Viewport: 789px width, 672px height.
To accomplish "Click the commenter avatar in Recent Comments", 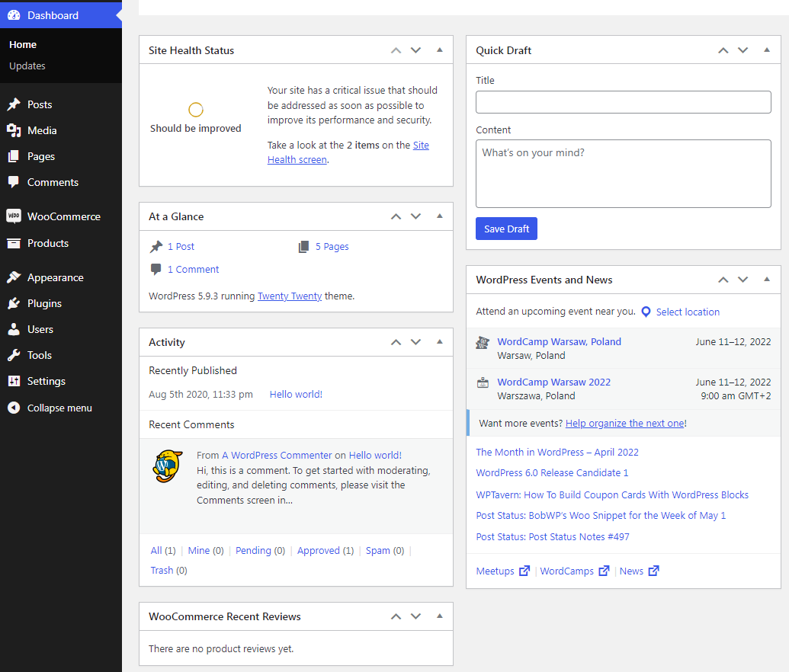I will coord(167,466).
